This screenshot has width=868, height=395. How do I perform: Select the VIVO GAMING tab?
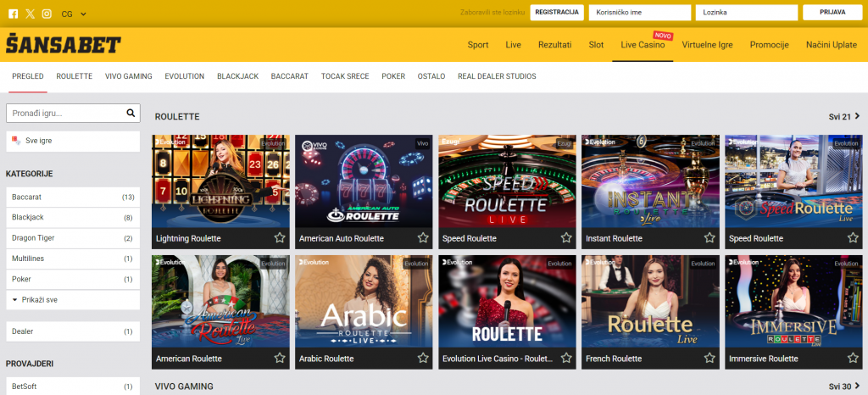click(x=129, y=76)
